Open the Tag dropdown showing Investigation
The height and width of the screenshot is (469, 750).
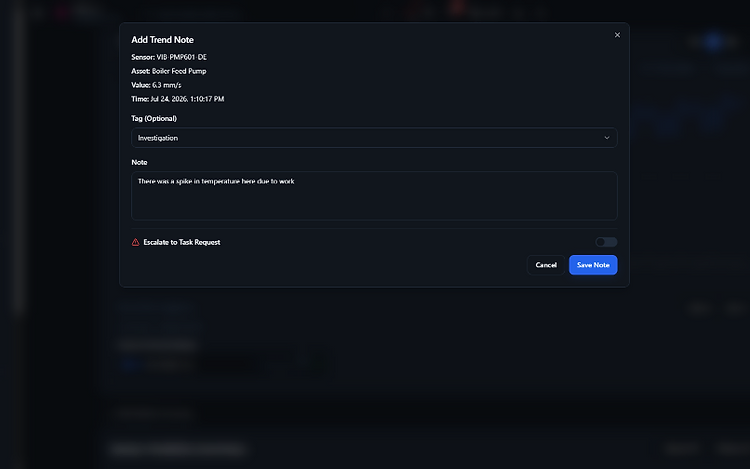coord(374,138)
